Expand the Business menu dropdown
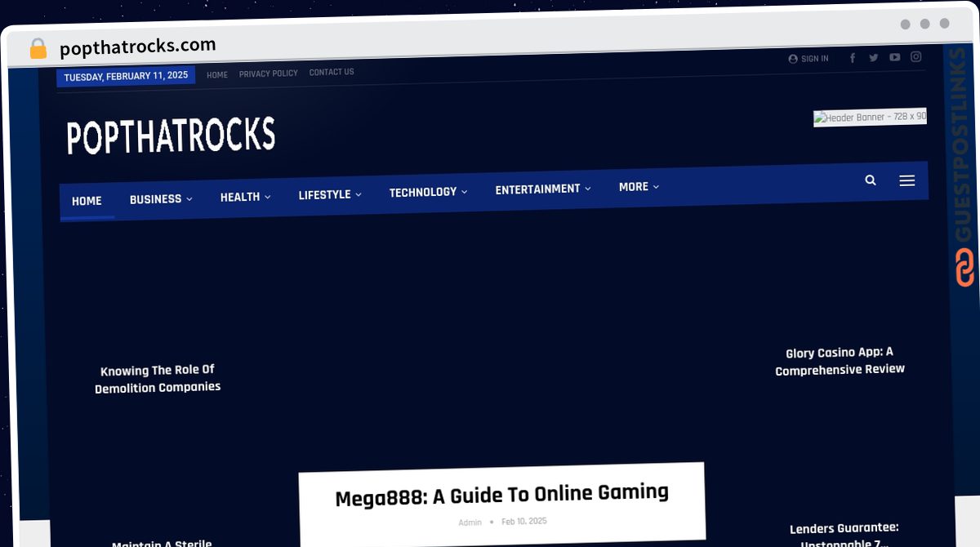The width and height of the screenshot is (980, 547). (161, 199)
